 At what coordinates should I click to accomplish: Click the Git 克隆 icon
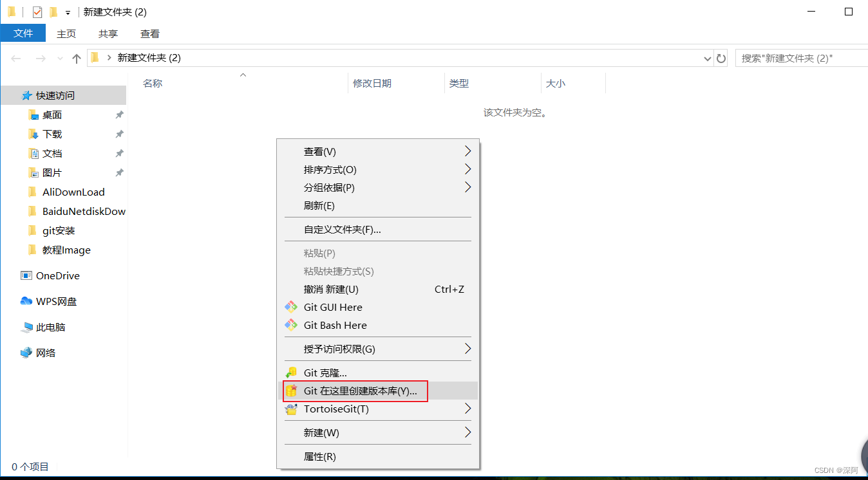tap(291, 373)
